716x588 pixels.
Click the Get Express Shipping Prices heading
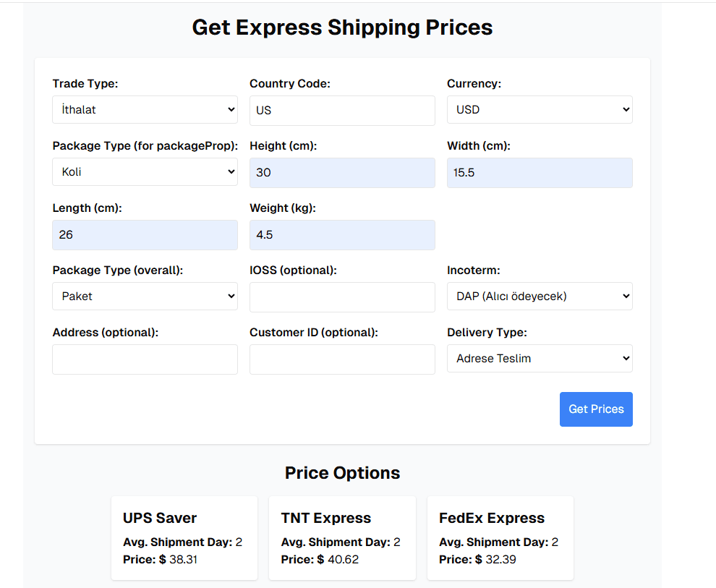tap(341, 27)
